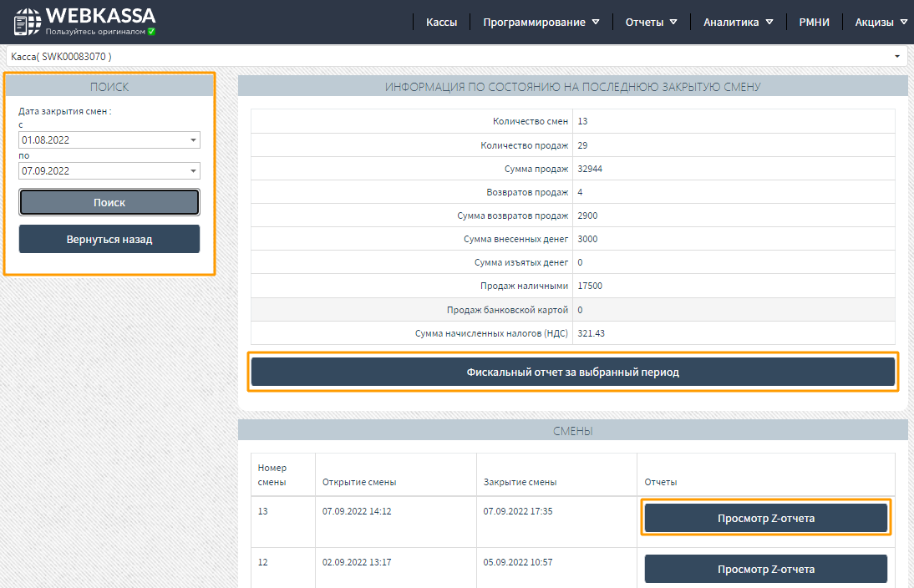This screenshot has width=914, height=588.
Task: Select the НДС tax value 321.43
Action: click(591, 333)
